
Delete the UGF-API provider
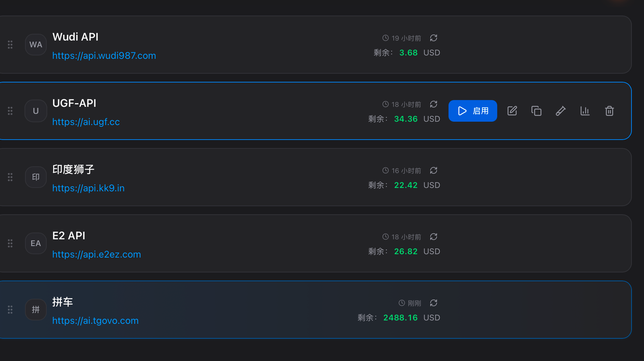pyautogui.click(x=609, y=111)
